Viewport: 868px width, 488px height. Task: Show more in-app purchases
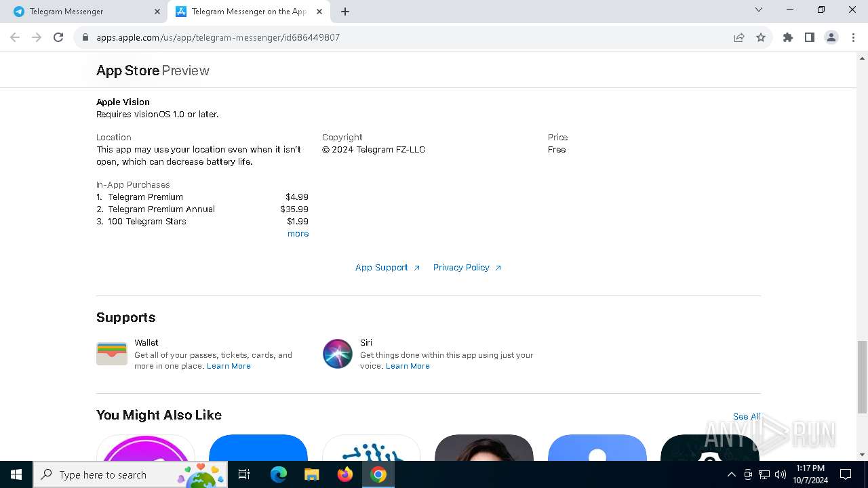point(298,234)
